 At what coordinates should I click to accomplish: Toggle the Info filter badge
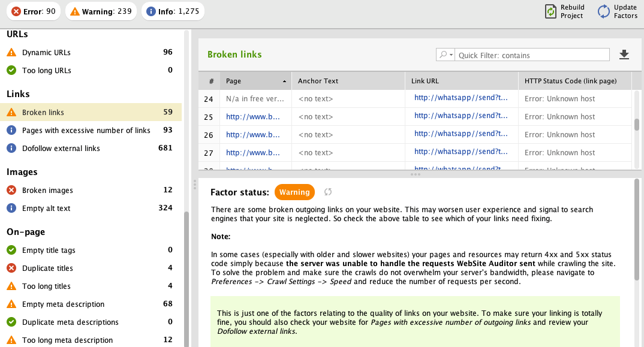(173, 11)
